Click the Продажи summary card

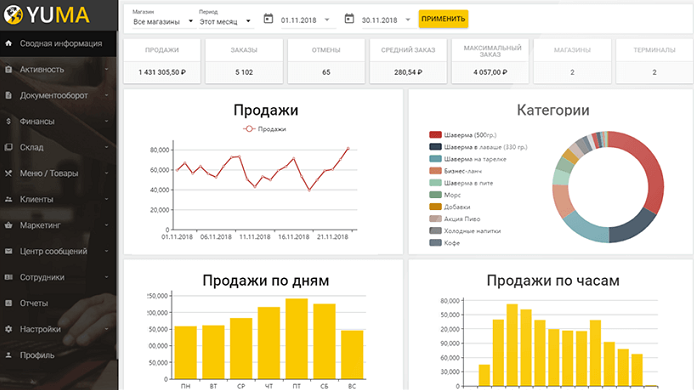(162, 61)
